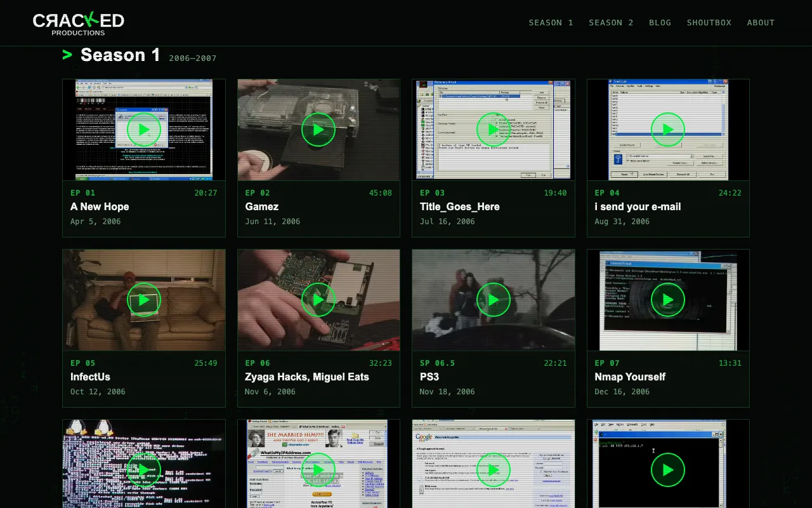Image resolution: width=812 pixels, height=508 pixels.
Task: Click the Cracked Productions logo
Action: point(78,23)
